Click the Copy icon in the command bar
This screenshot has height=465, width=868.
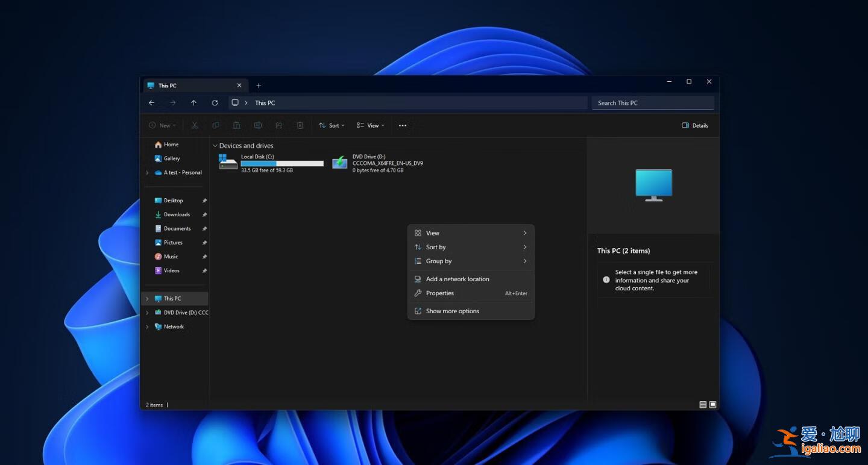point(216,125)
